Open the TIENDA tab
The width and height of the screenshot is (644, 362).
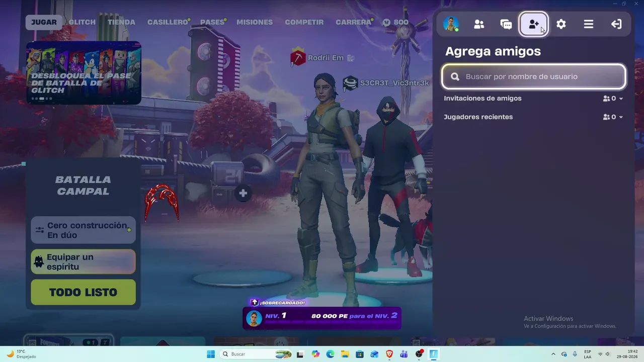pos(121,22)
